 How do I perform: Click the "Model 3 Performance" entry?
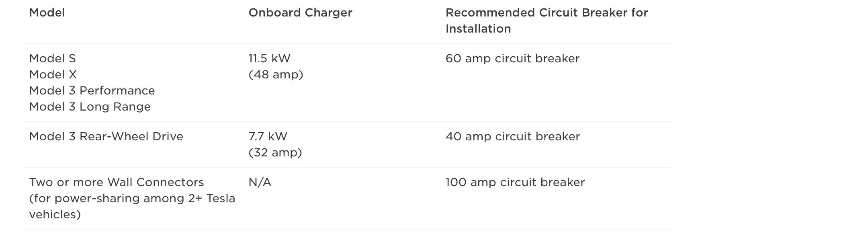point(92,91)
